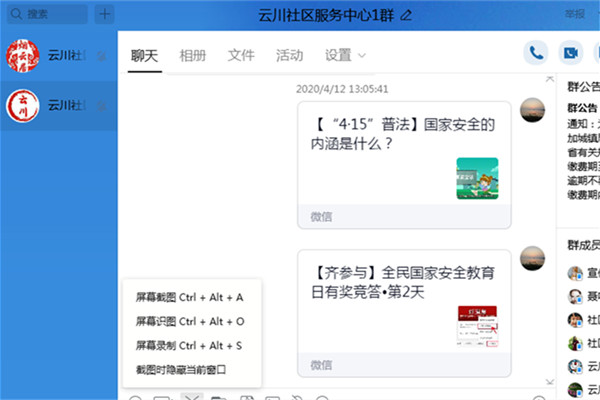Screen dimensions: 600x400
Task: Select the 聊天 tab
Action: pyautogui.click(x=145, y=55)
